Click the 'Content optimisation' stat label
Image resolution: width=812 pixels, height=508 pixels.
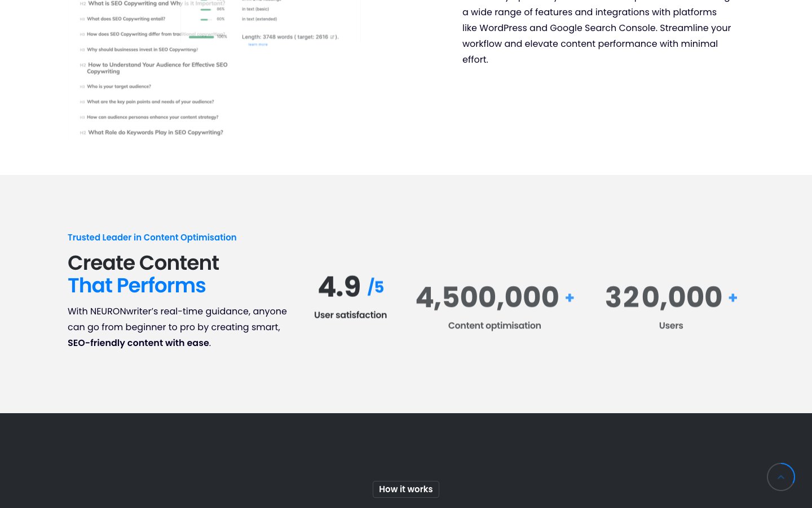pos(494,326)
